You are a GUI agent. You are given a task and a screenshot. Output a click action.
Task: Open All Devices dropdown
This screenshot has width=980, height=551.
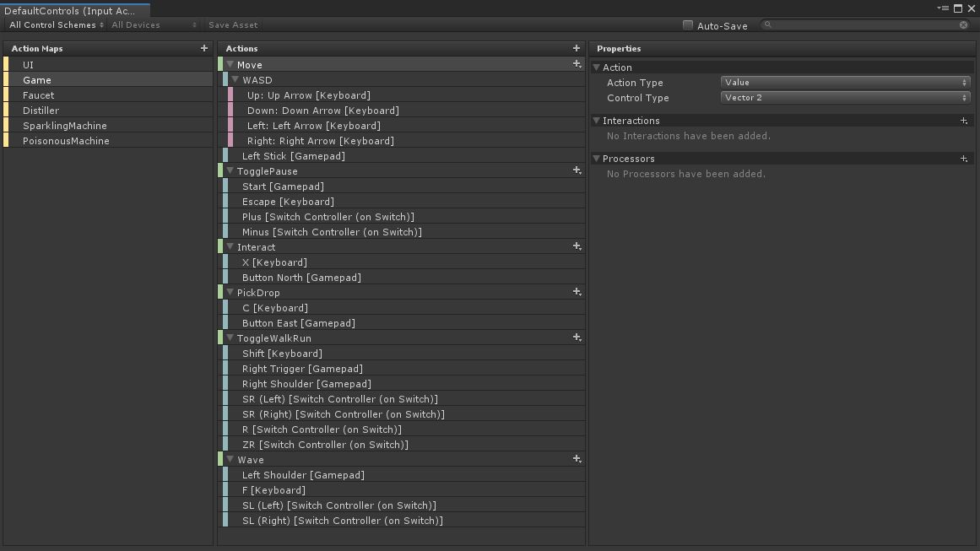[154, 25]
